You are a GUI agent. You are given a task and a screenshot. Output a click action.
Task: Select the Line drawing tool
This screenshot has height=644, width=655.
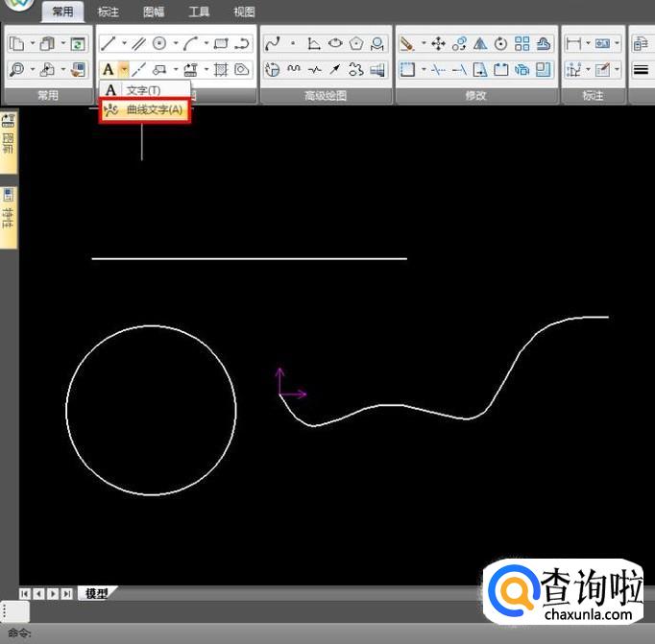(x=109, y=44)
